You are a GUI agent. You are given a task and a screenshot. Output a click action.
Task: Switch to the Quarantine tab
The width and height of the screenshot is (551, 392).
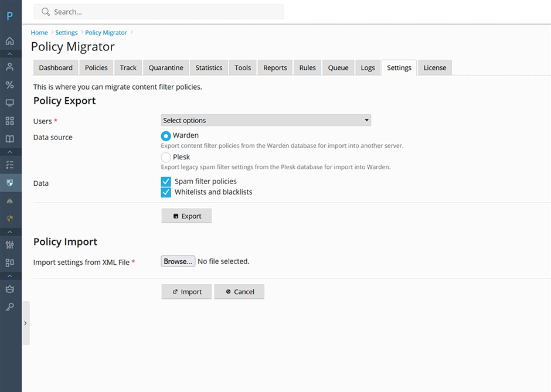[x=166, y=68]
